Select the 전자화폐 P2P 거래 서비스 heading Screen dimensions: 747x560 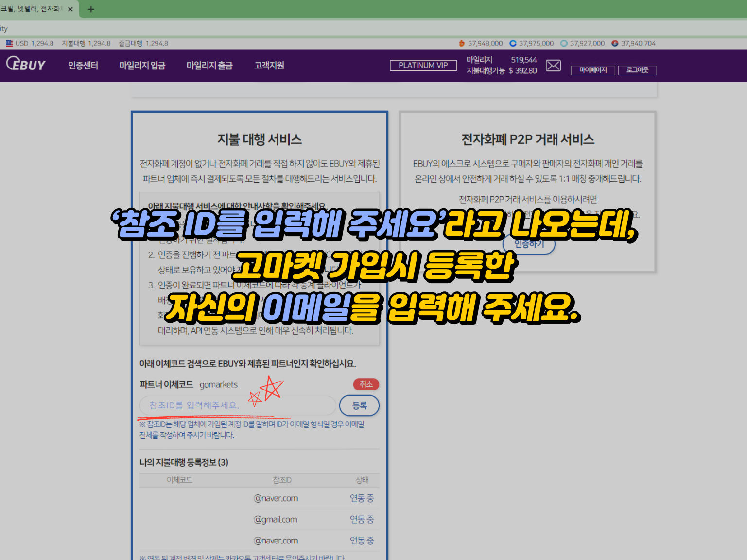(x=528, y=139)
